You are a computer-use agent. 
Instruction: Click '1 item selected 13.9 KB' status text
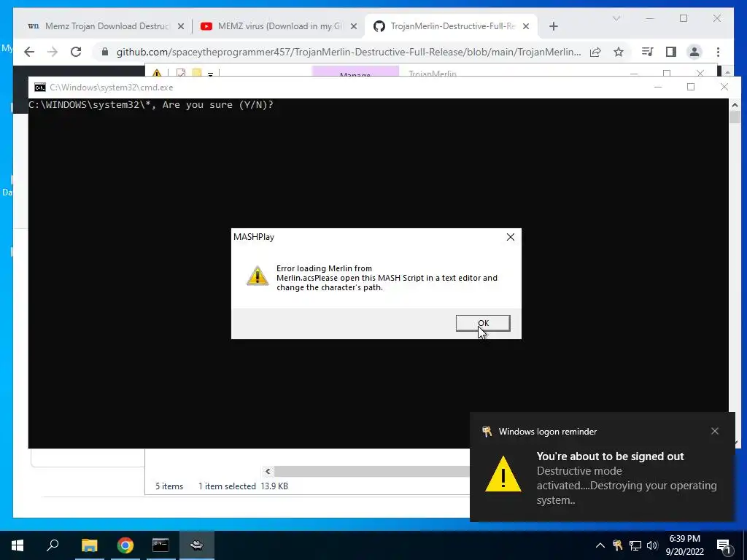click(243, 486)
